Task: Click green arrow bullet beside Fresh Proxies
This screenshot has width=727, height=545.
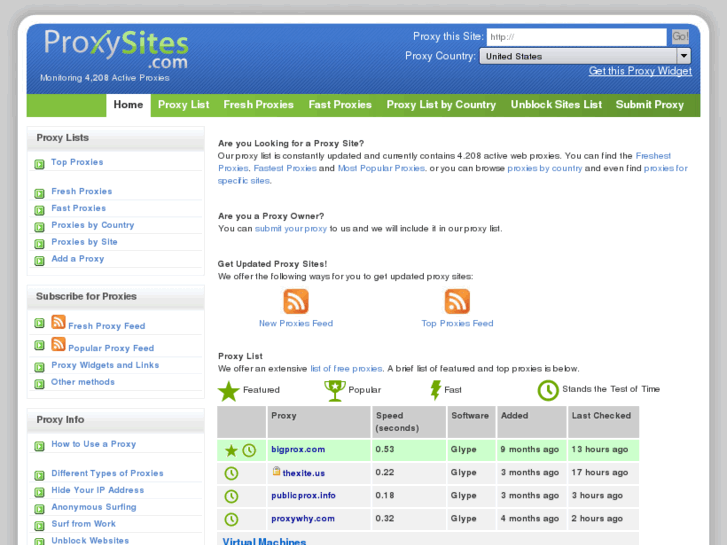Action: click(39, 193)
